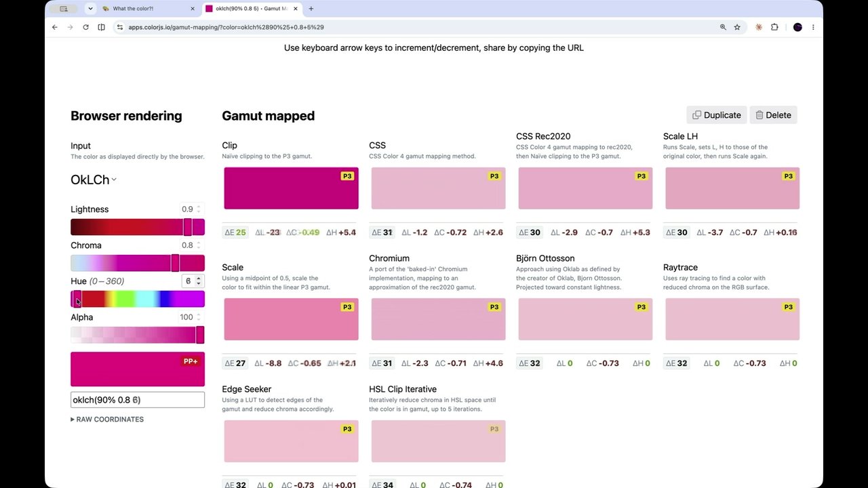Screen dimensions: 868x488
Task: Click the zoom magnifier icon in address bar
Action: [723, 27]
